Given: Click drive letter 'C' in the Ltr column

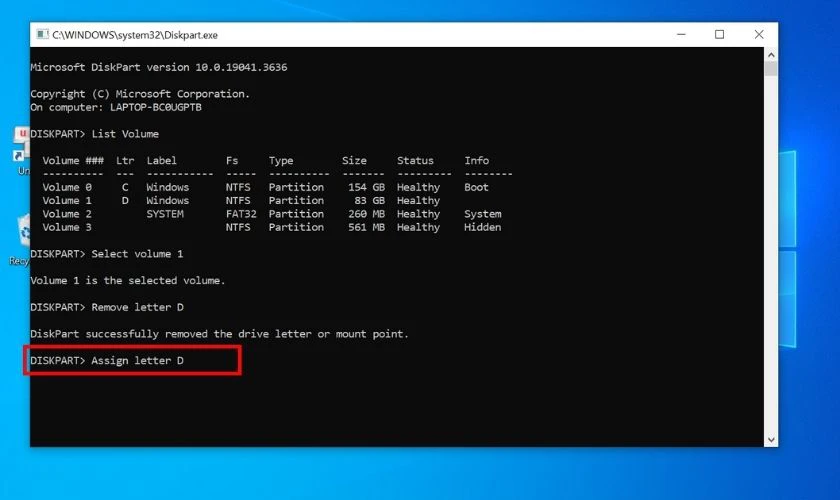Looking at the screenshot, I should pos(125,188).
